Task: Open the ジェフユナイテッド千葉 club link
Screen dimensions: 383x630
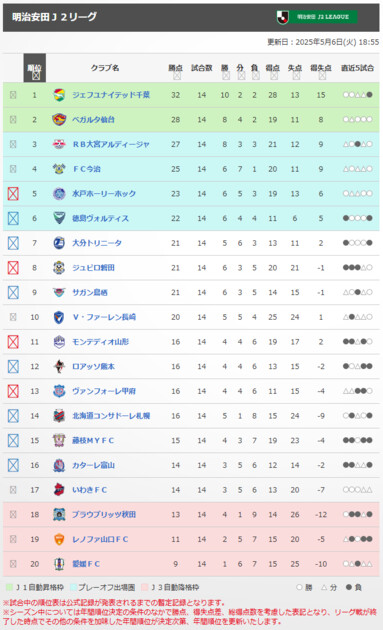Action: click(x=111, y=95)
